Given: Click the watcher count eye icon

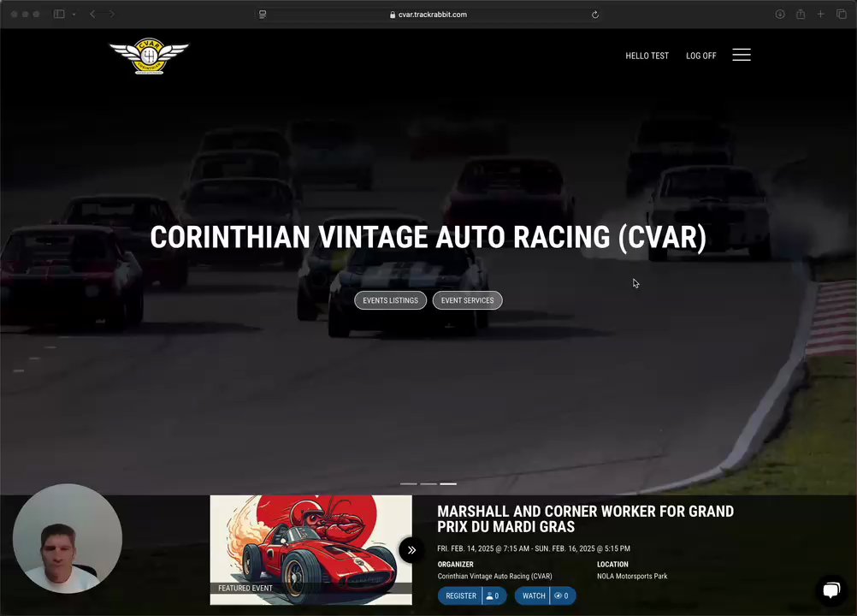Looking at the screenshot, I should coord(558,595).
